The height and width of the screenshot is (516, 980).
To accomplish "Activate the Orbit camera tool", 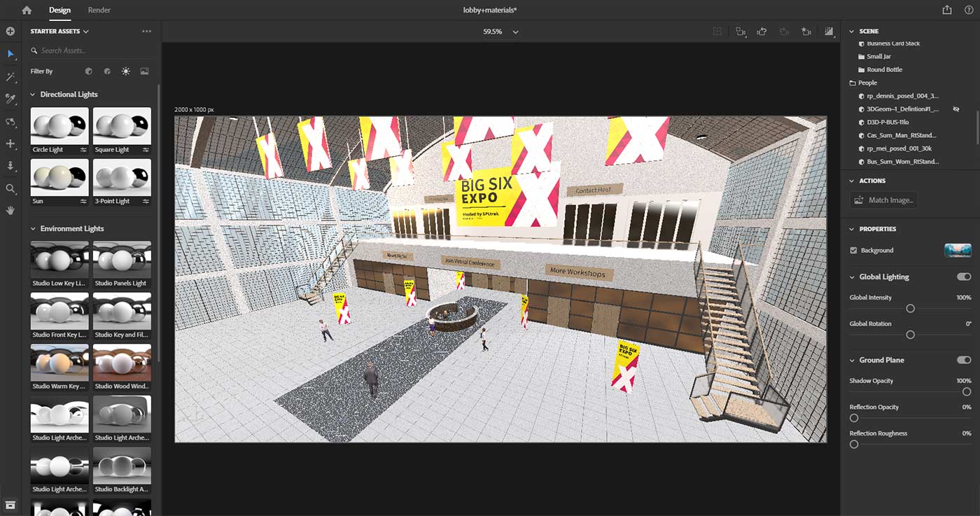I will click(10, 122).
